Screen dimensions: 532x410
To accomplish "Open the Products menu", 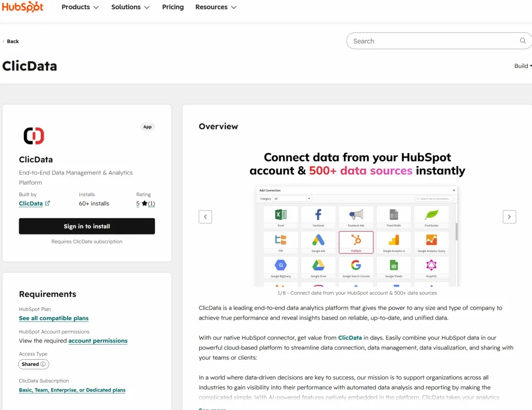I will pyautogui.click(x=80, y=7).
